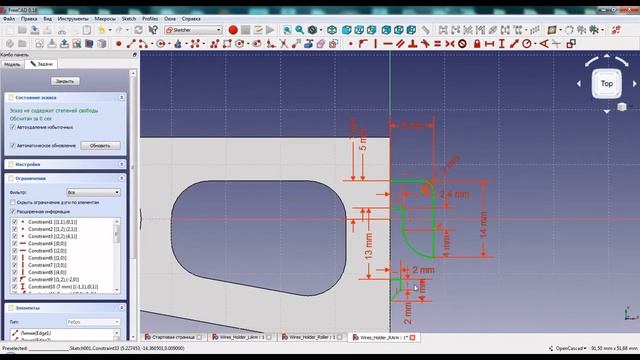Click the Fit all view icon
This screenshot has width=640, height=360.
287,30
